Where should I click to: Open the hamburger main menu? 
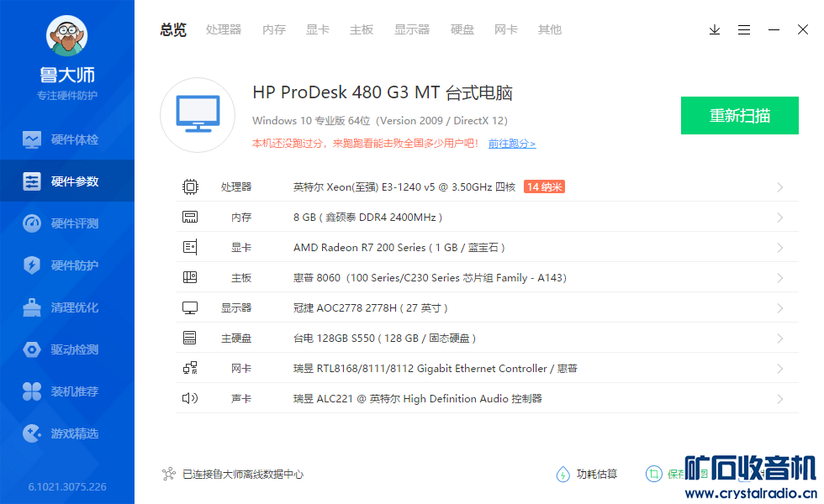(x=743, y=30)
